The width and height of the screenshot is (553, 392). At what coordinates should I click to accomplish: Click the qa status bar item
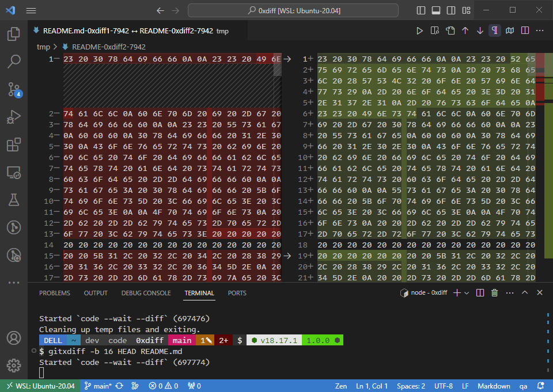[x=524, y=386]
